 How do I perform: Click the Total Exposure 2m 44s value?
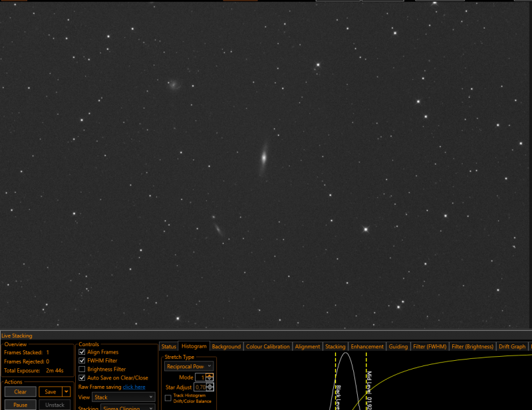click(x=55, y=371)
